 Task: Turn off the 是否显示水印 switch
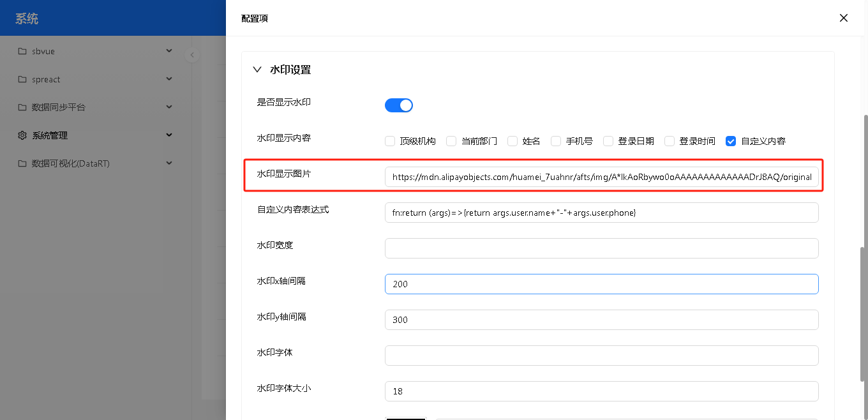tap(399, 105)
